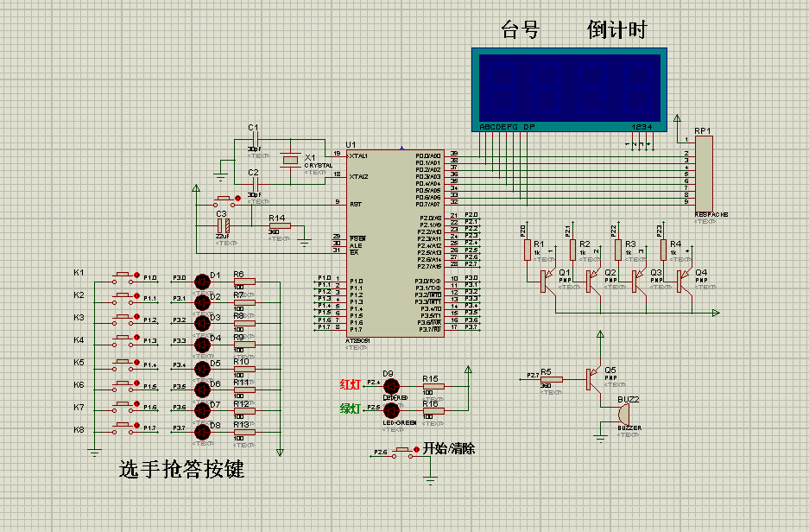The height and width of the screenshot is (532, 809).
Task: Click the 台号 label above the display
Action: point(520,29)
